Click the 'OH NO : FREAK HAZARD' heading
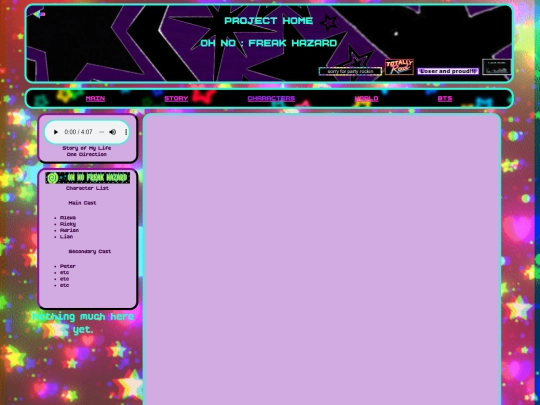 click(269, 43)
